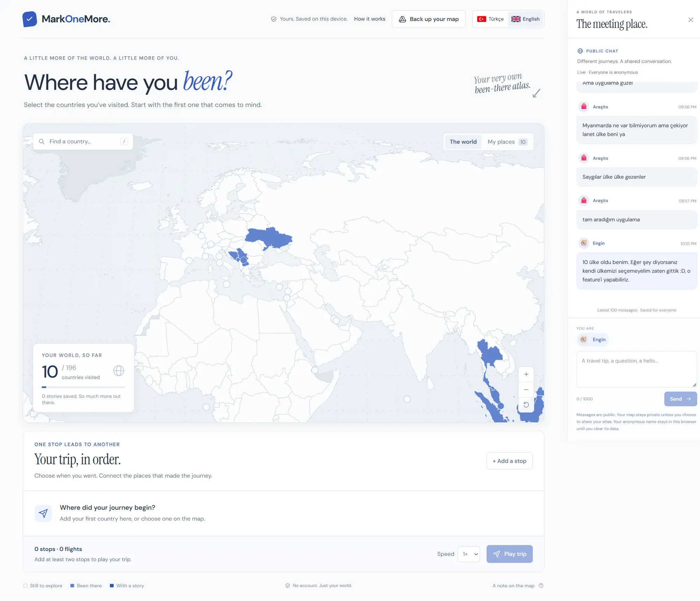The image size is (700, 601).
Task: Click the UK flag icon
Action: 516,19
